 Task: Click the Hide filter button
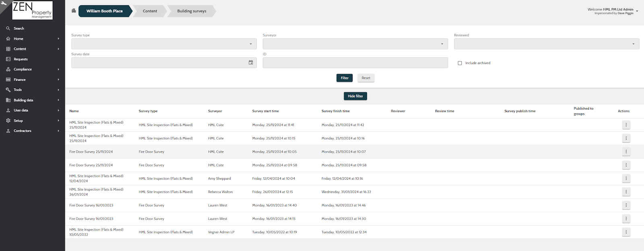click(x=355, y=96)
